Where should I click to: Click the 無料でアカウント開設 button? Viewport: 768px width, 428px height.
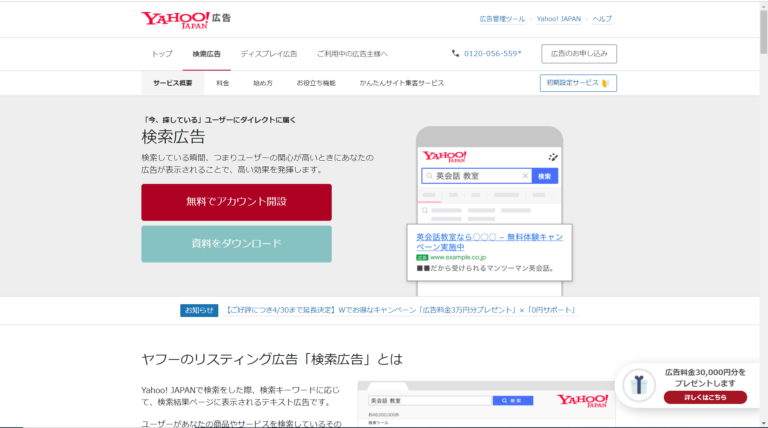click(237, 202)
